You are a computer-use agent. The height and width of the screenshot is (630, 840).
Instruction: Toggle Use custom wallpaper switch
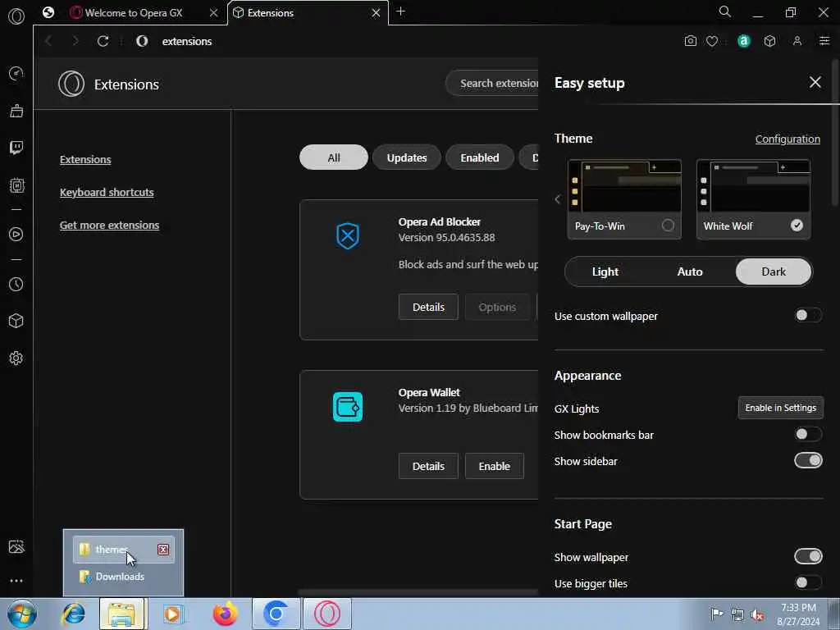click(808, 316)
